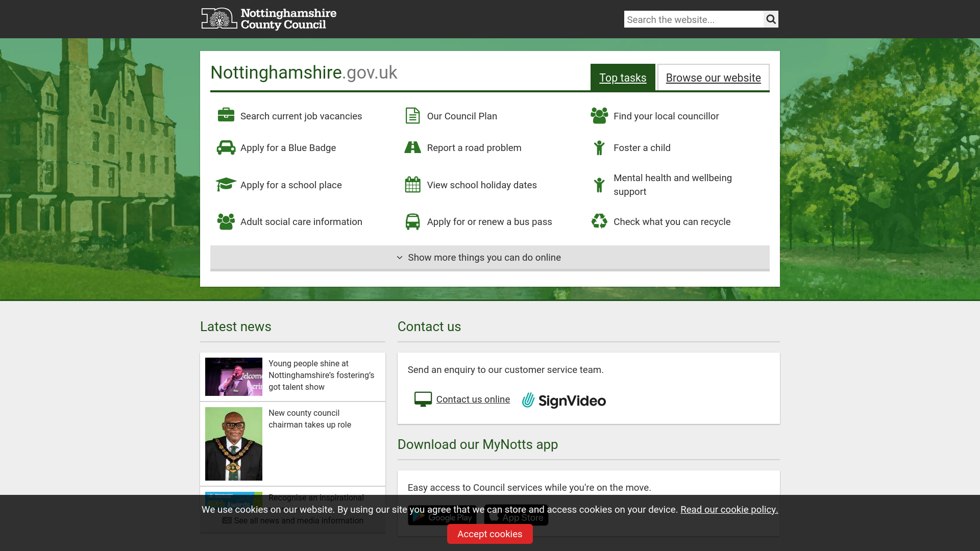Screen dimensions: 980x551
Task: Read New county council chairman takes up role
Action: tap(310, 419)
